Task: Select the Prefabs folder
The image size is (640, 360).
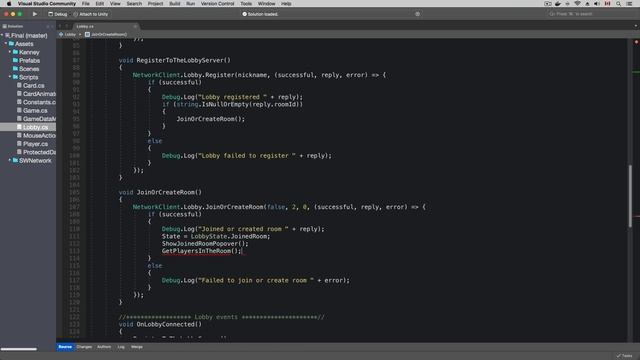Action: pos(29,60)
